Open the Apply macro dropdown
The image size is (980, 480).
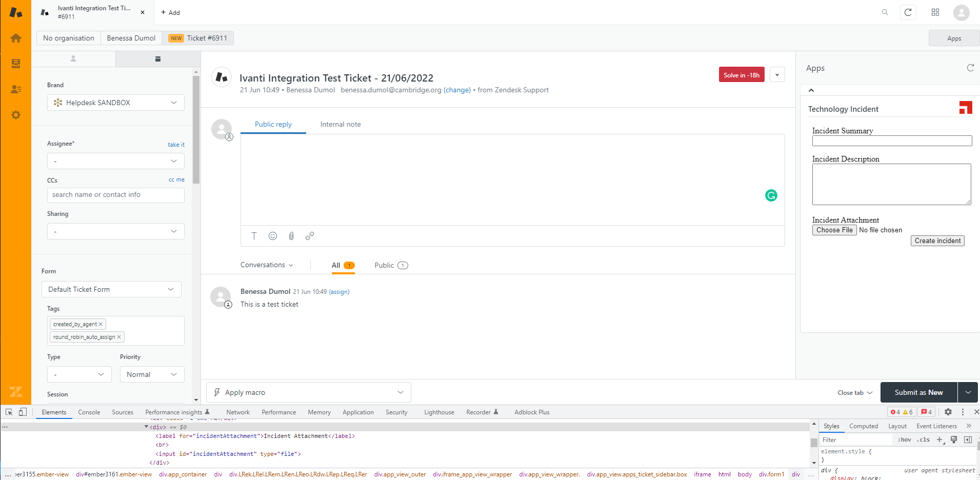[x=309, y=392]
